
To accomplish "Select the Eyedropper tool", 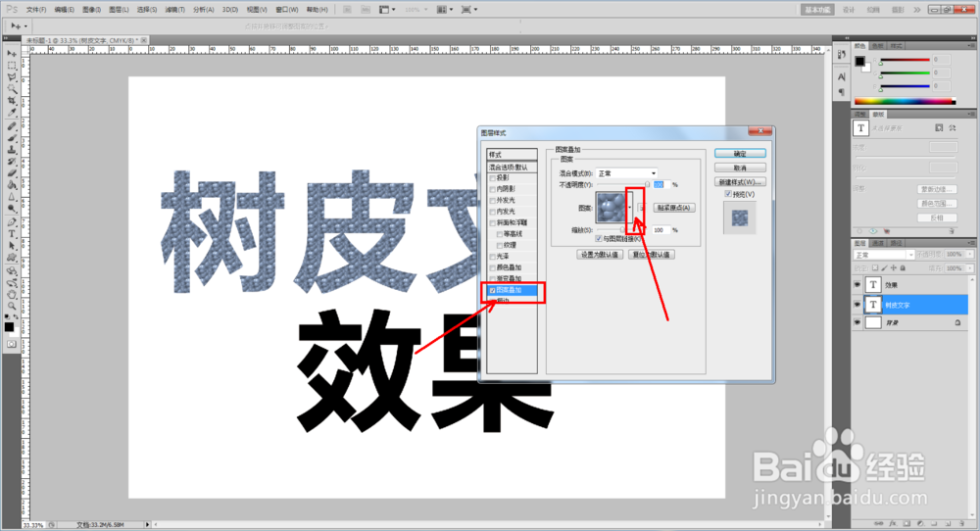I will 12,113.
